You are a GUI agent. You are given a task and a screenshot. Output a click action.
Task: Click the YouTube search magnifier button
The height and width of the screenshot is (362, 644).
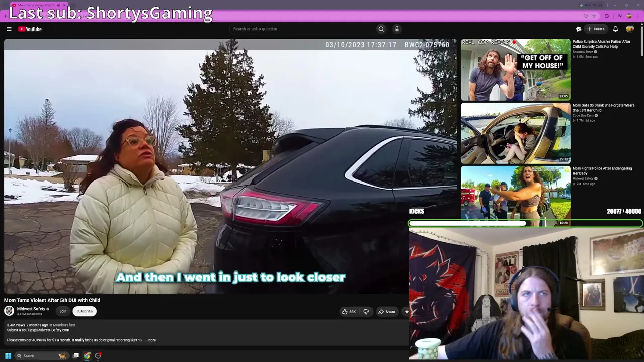[381, 29]
